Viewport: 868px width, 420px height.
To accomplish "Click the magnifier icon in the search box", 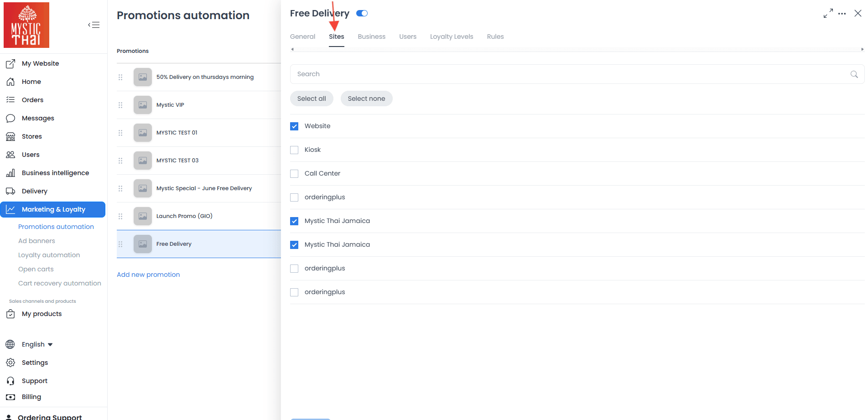I will [x=854, y=74].
